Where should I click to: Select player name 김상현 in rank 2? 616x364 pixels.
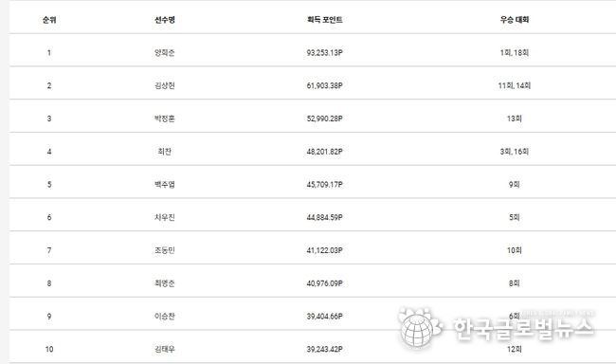click(165, 85)
